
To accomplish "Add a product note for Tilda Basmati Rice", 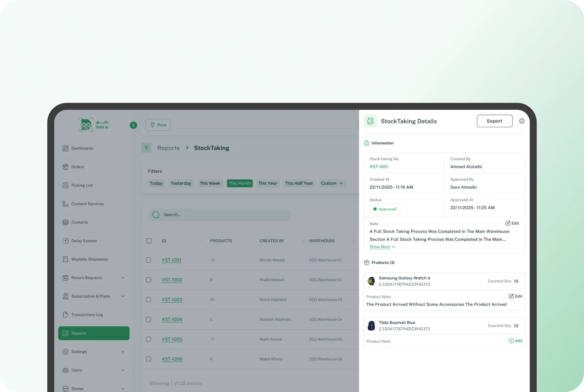I will 516,341.
